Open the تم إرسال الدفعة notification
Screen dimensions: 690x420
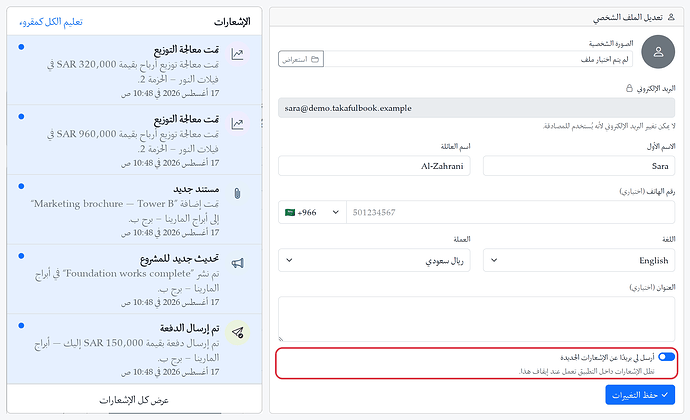(x=134, y=349)
